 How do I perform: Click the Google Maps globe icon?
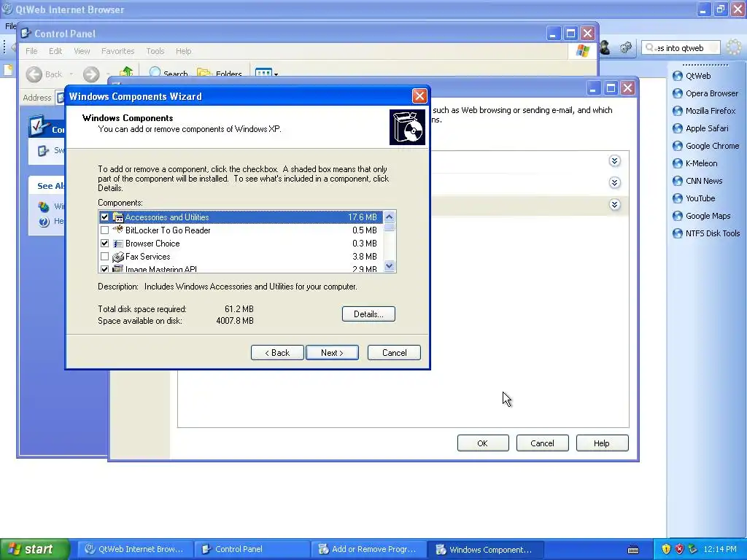[678, 216]
